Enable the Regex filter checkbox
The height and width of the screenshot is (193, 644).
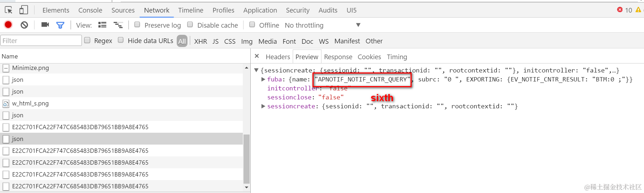pos(87,40)
